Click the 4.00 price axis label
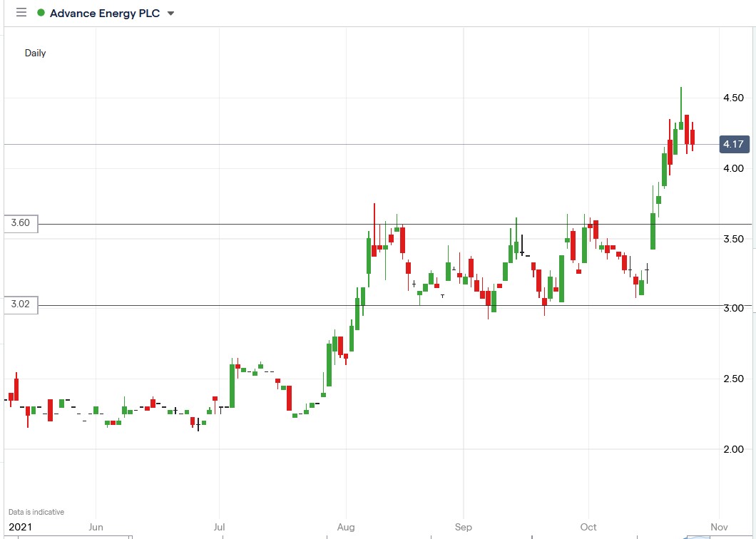 733,168
